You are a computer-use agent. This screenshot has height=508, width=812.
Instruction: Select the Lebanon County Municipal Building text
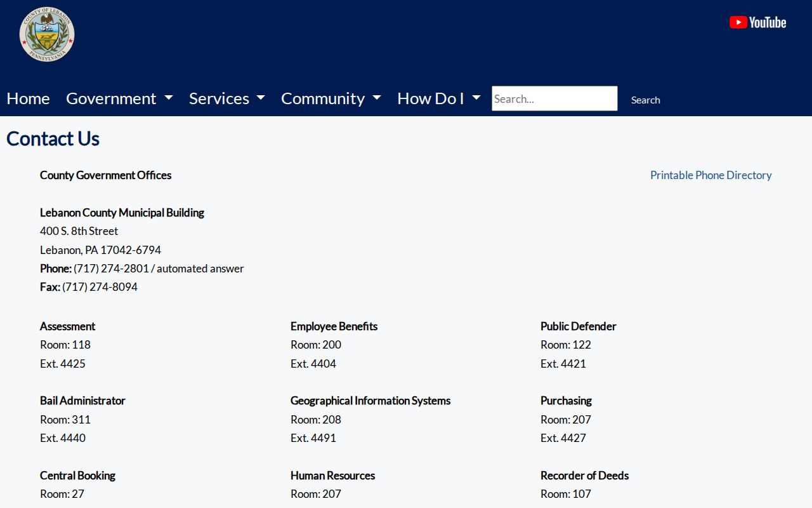[122, 213]
